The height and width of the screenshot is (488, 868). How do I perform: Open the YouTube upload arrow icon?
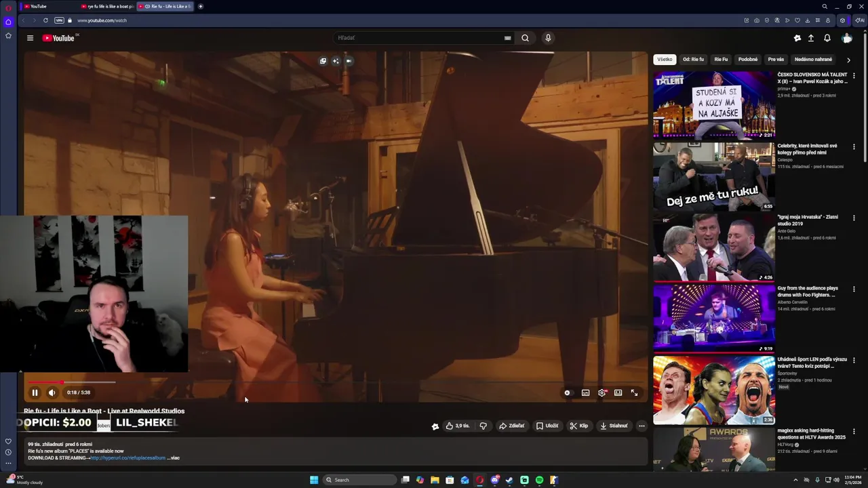tap(810, 38)
